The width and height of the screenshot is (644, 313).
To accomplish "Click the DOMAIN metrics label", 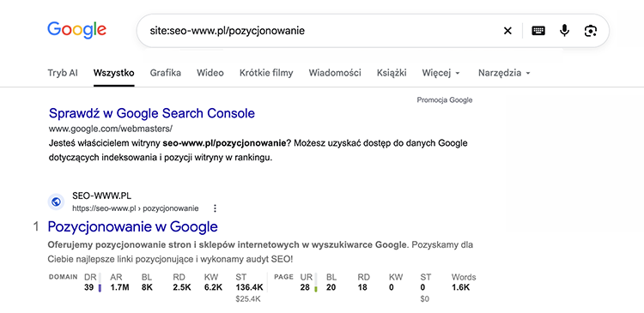I will coord(64,277).
